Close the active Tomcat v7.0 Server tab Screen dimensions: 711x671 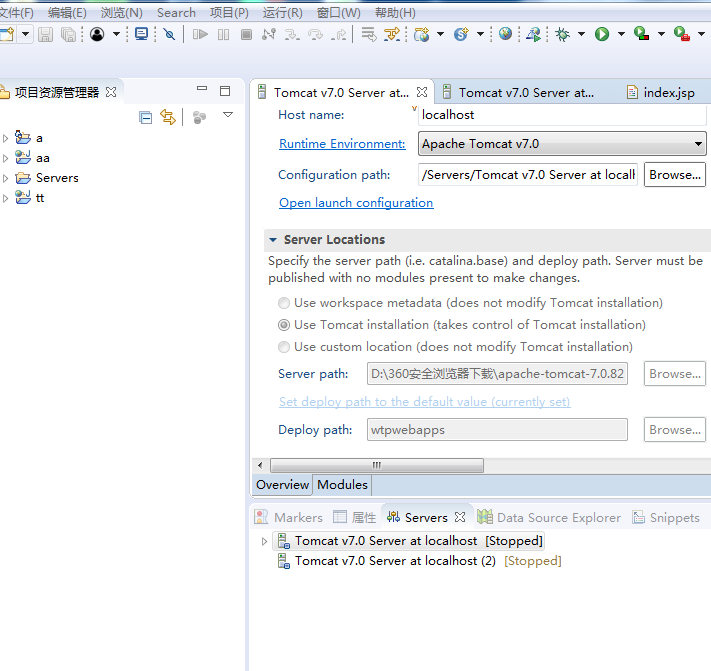pos(422,92)
